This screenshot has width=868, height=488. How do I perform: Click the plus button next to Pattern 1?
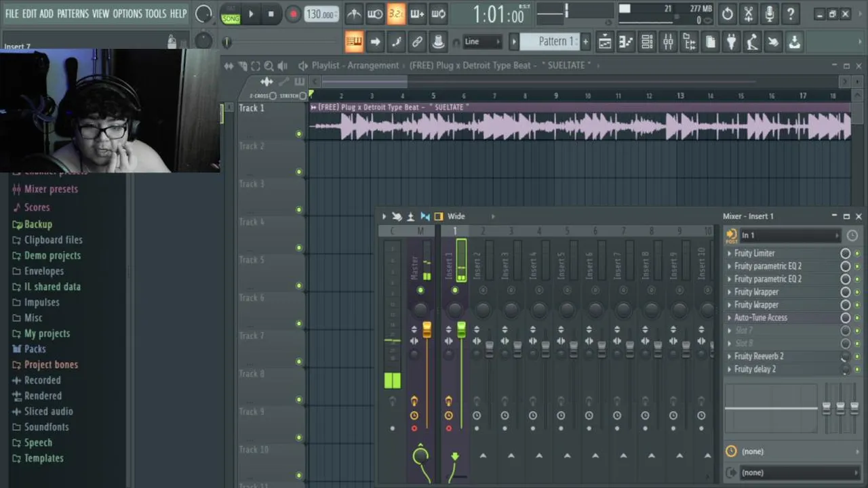click(585, 42)
